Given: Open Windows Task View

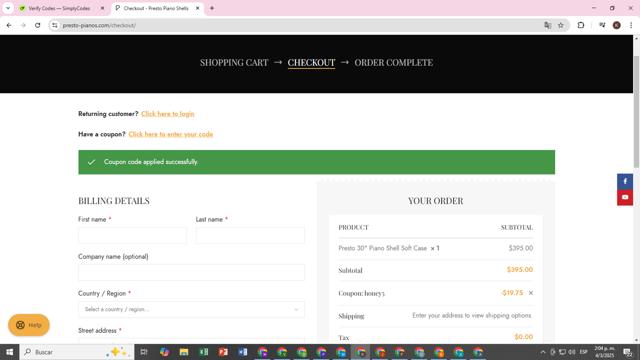Looking at the screenshot, I should pos(144,352).
